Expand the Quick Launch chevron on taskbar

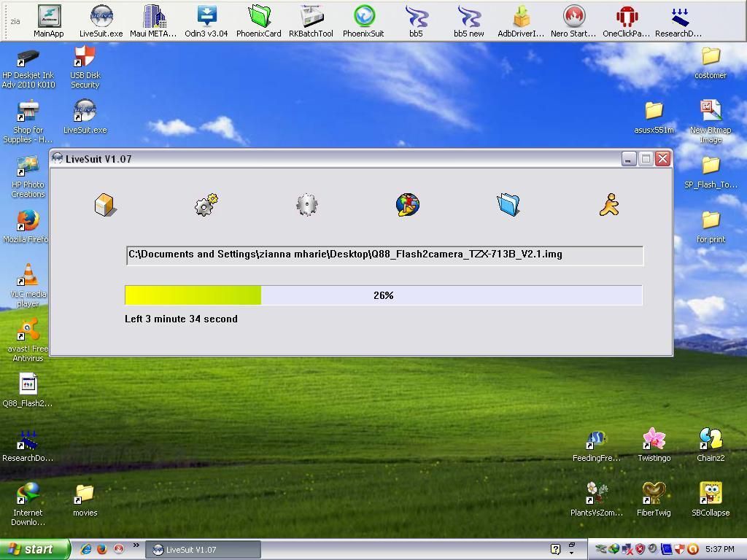tap(136, 545)
